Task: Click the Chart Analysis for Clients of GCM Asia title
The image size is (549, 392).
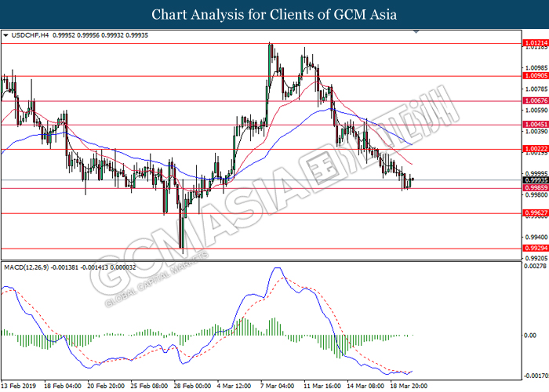Action: (x=274, y=14)
